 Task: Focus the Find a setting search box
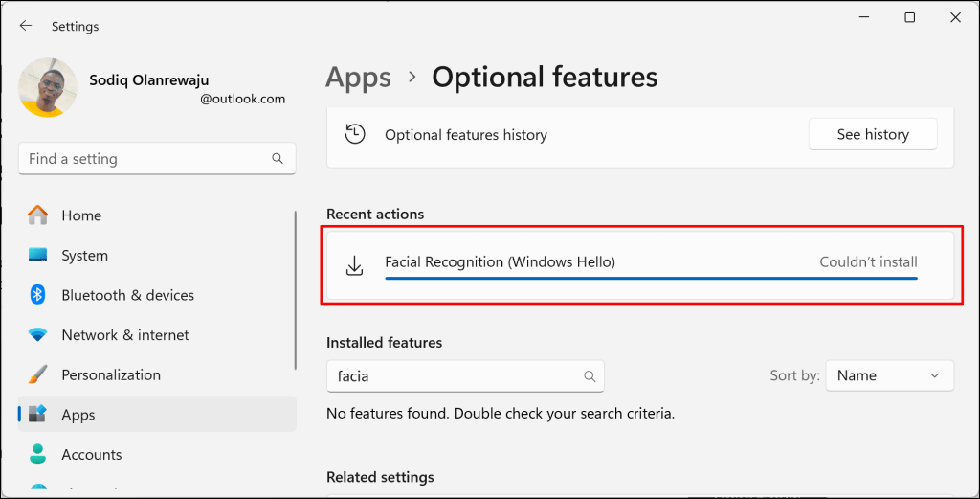144,159
